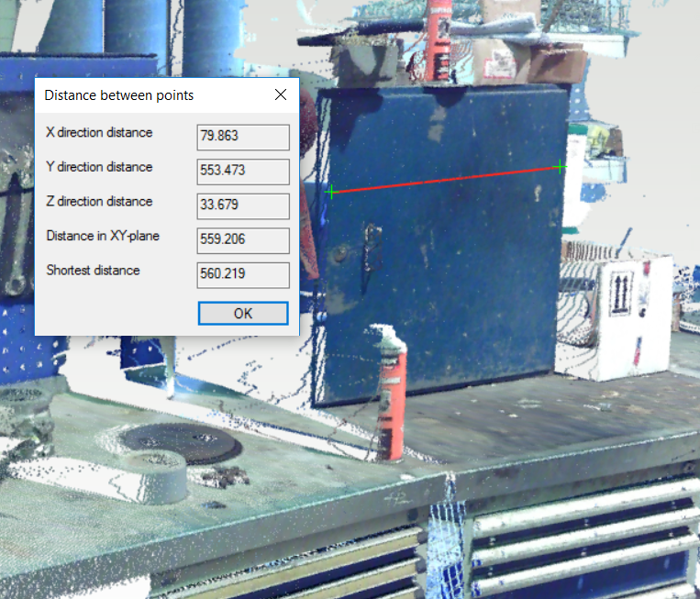Select the Y direction distance value field
This screenshot has height=599, width=700.
pos(243,171)
